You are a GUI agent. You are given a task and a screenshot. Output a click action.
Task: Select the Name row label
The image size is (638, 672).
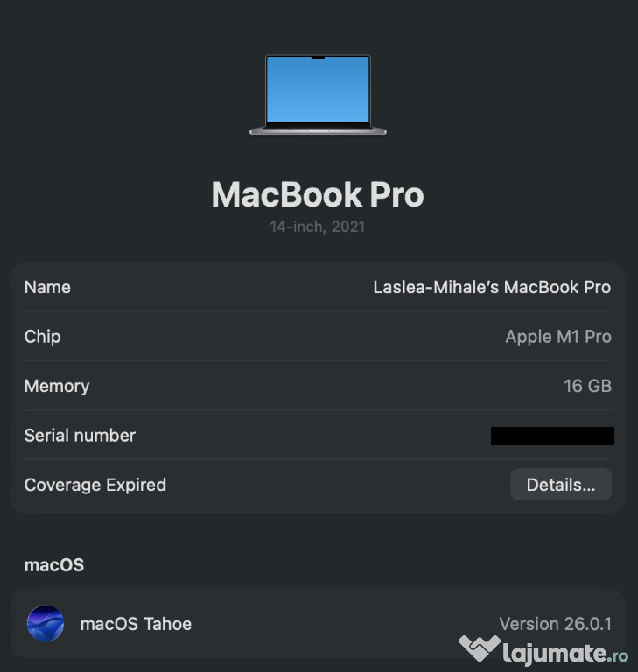(47, 287)
